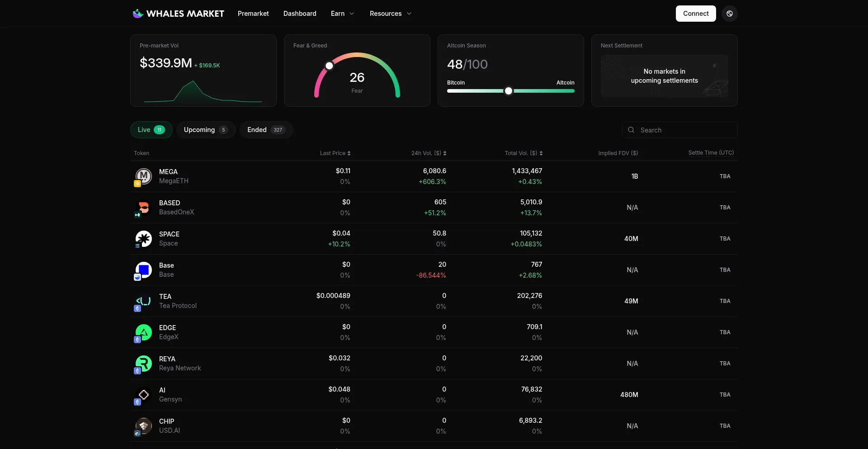Viewport: 868px width, 449px height.
Task: Click the CHIP token logo icon
Action: coord(144,425)
